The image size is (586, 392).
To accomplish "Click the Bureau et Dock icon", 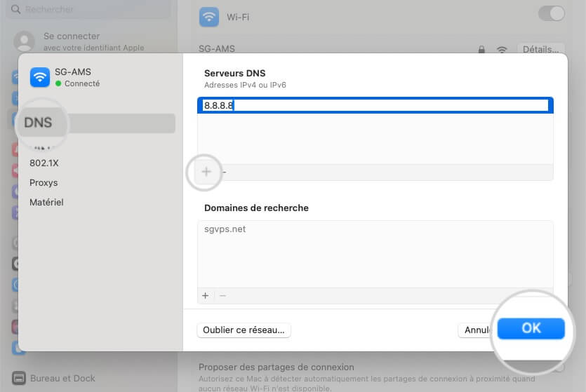I will [x=19, y=378].
